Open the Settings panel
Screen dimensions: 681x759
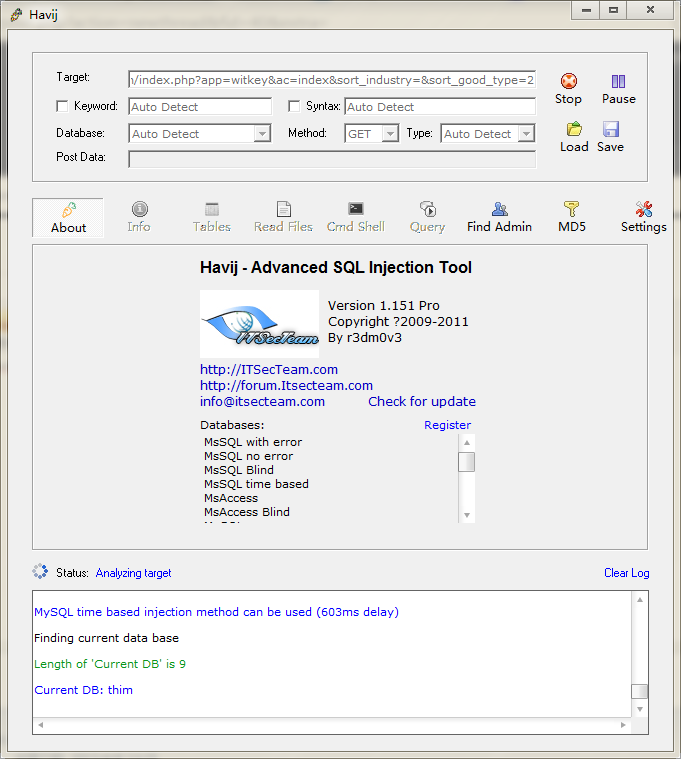[x=644, y=218]
